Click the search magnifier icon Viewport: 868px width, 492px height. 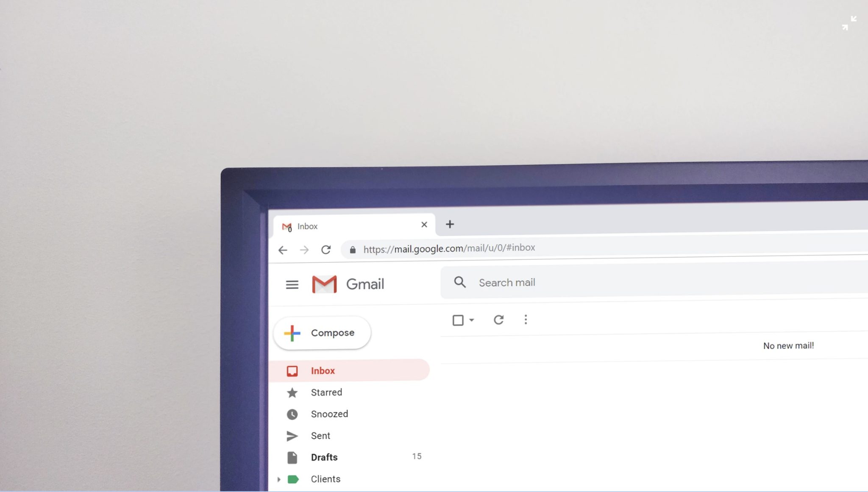coord(459,282)
